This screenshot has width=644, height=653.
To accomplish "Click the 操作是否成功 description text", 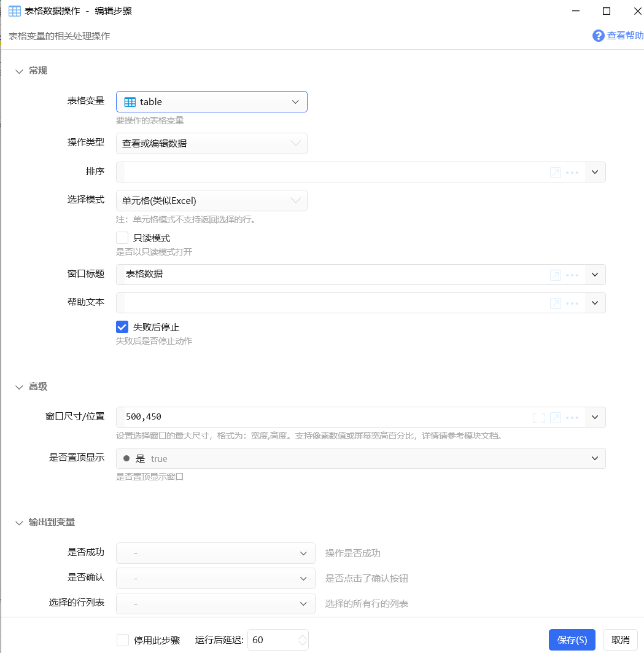I will (352, 553).
